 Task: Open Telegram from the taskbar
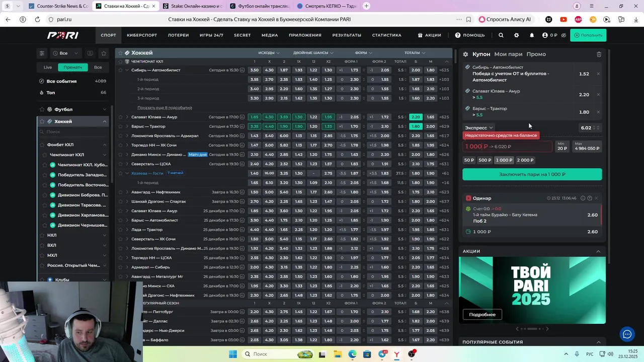point(382,354)
